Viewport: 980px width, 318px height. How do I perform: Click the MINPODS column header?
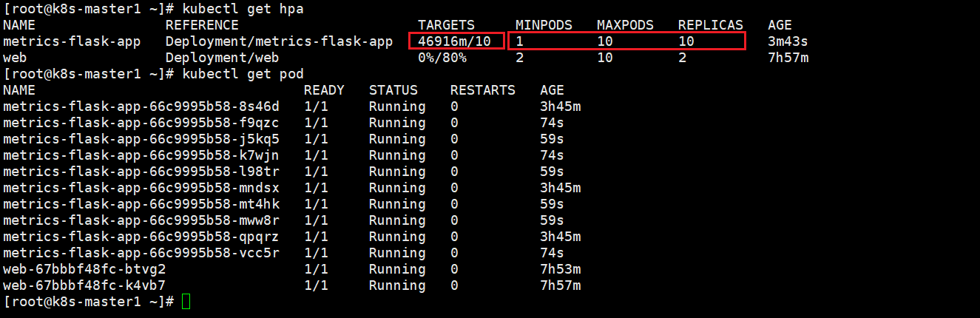(x=544, y=25)
